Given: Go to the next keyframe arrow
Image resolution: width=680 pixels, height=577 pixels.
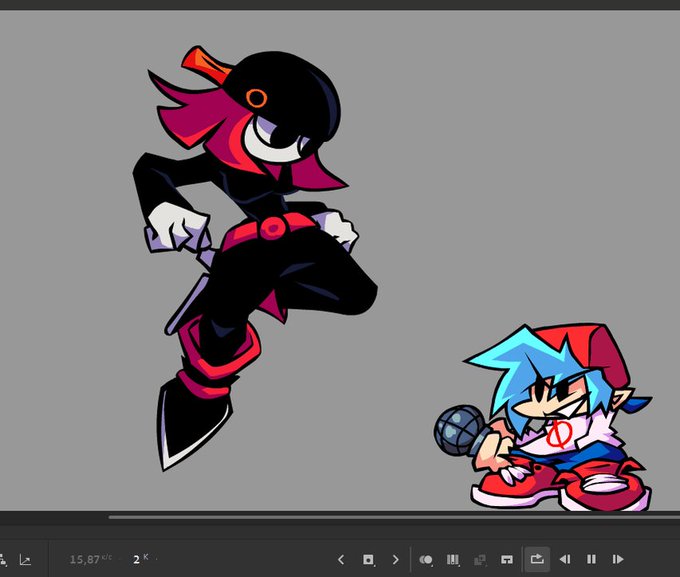Looking at the screenshot, I should pyautogui.click(x=395, y=560).
